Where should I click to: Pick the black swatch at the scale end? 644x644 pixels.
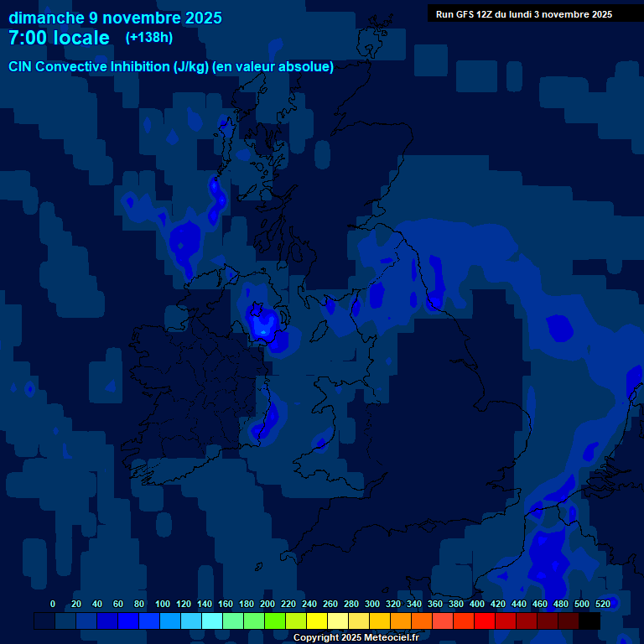(x=589, y=621)
